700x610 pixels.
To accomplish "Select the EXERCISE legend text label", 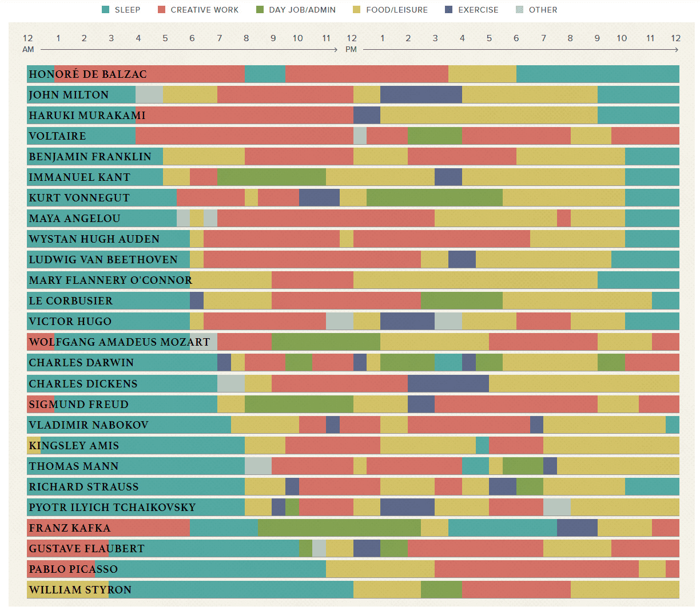I will (x=478, y=10).
